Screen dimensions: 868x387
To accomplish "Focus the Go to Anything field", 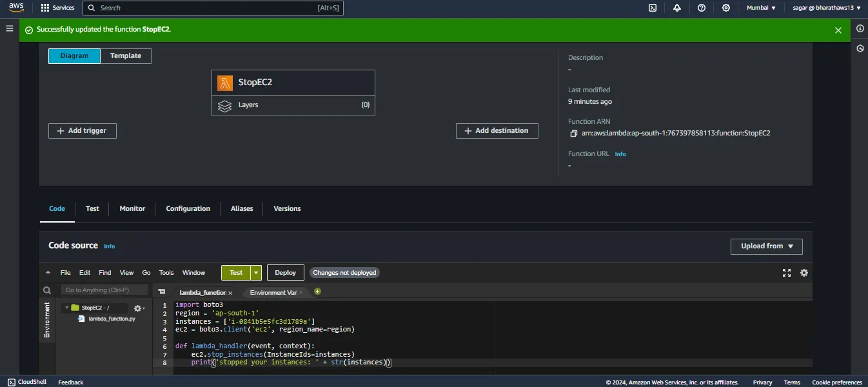I will click(x=104, y=290).
